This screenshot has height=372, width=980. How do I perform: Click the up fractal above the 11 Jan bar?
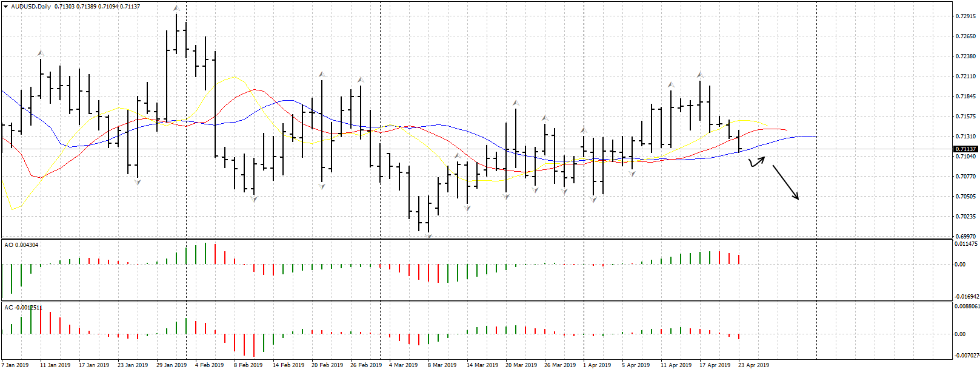(x=41, y=53)
